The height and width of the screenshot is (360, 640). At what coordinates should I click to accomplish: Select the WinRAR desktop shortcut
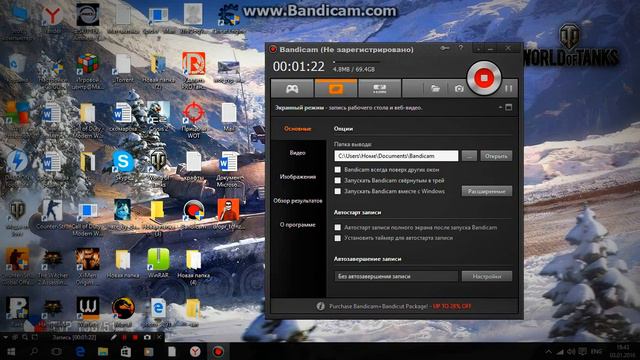(x=158, y=263)
